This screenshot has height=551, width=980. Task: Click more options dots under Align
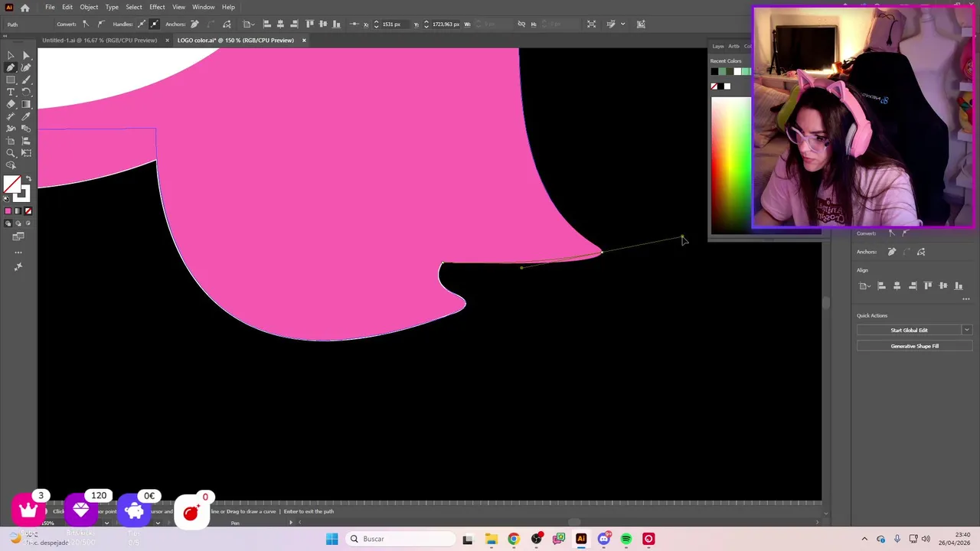coord(966,299)
